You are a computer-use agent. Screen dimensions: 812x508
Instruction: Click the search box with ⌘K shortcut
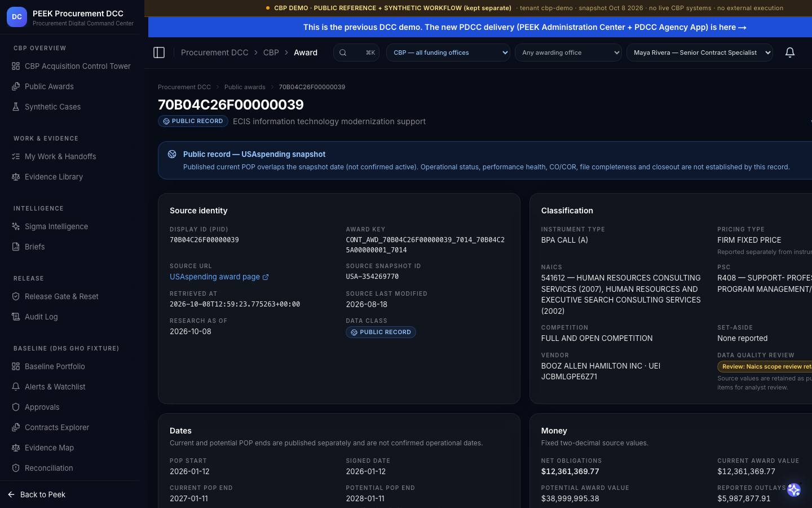coord(356,52)
